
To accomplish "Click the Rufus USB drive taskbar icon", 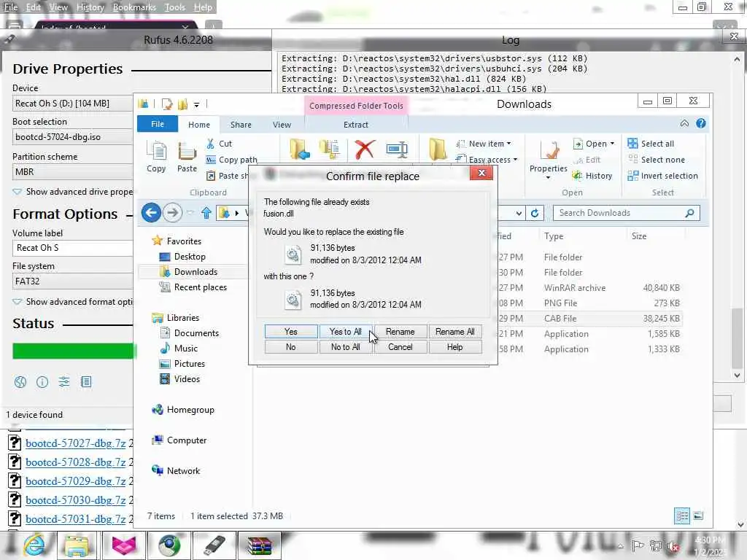I will click(x=214, y=545).
